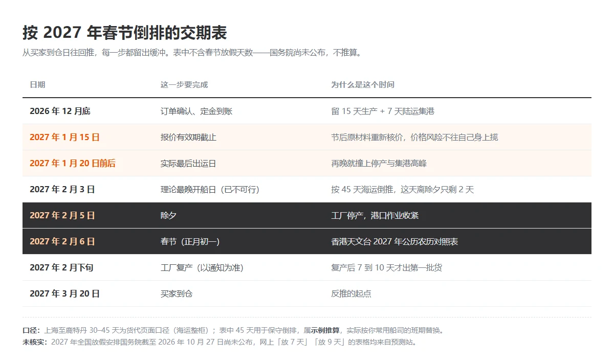Select the date cell 2027 年 3 月 20 日
Image resolution: width=614 pixels, height=364 pixels.
click(x=64, y=293)
